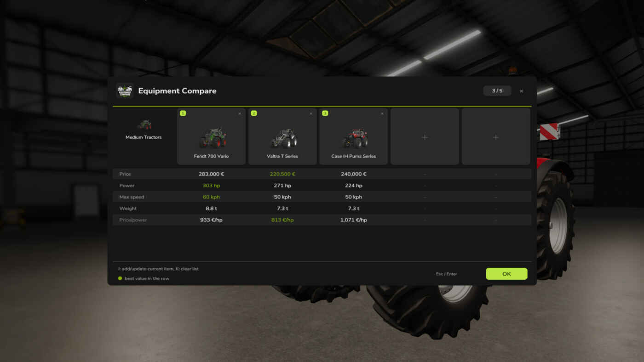This screenshot has width=644, height=362.
Task: Remove the Case IH Puma Series card
Action: (x=382, y=113)
